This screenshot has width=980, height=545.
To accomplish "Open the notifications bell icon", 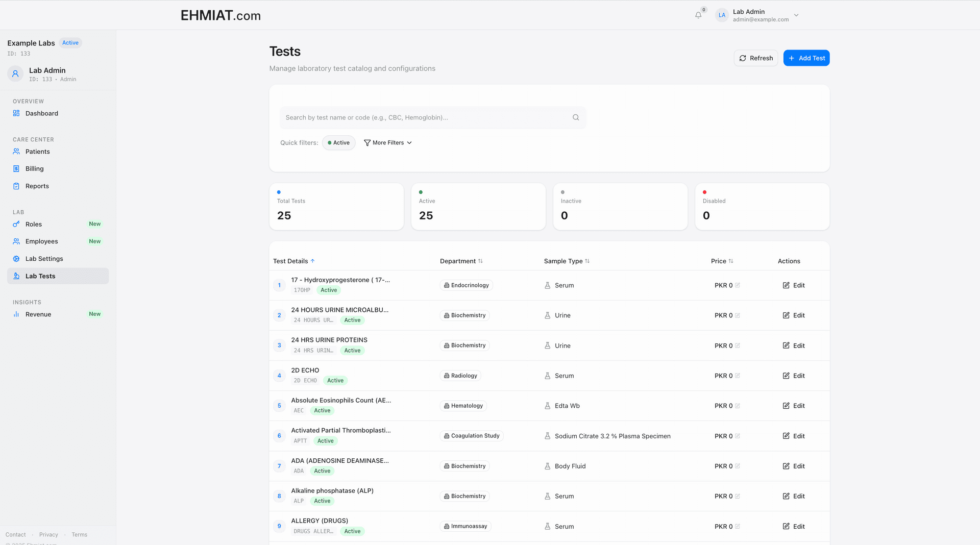I will (698, 15).
